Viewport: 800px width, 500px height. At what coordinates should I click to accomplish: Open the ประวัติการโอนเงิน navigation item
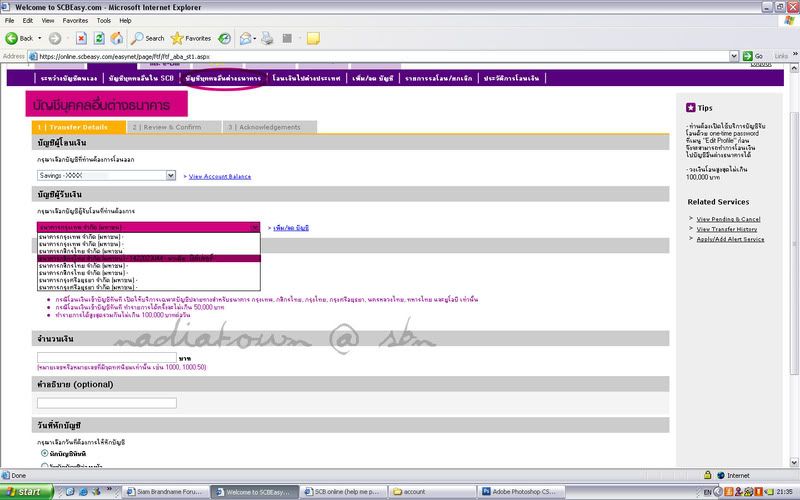pos(511,78)
